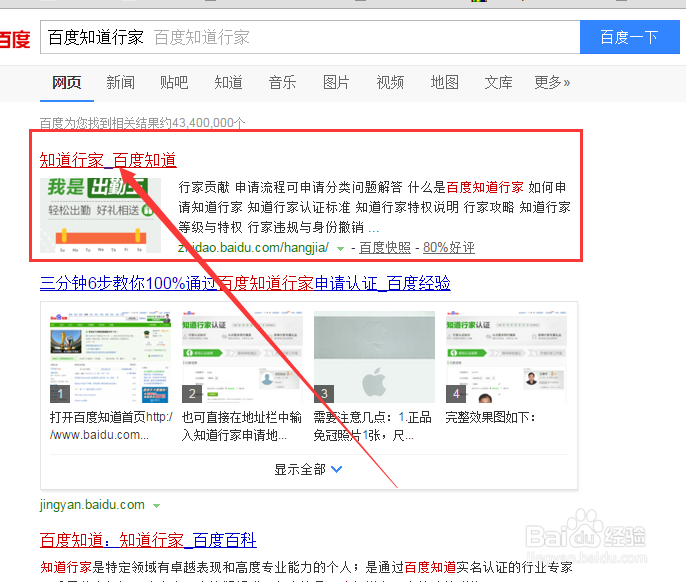
Task: Expand dropdown arrow next to jingyan.baidu.com
Action: 156,506
